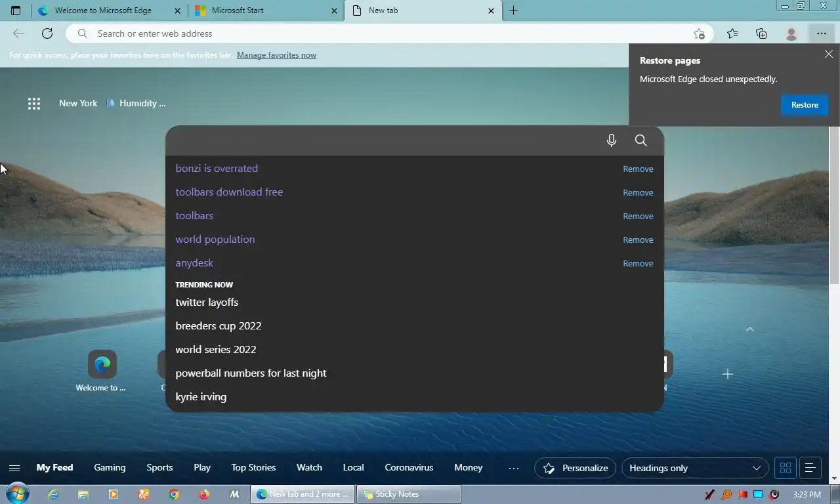Open the Windows Start orb
The height and width of the screenshot is (504, 840).
coord(18,494)
